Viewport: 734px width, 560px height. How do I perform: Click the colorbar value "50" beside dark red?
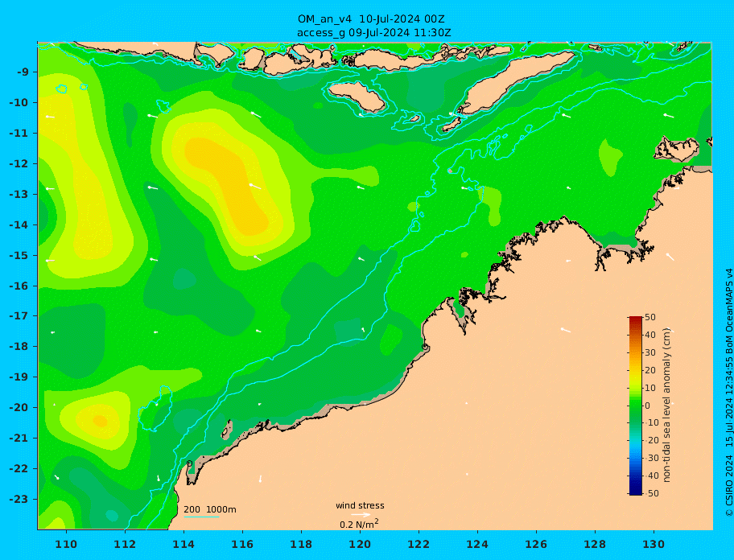[x=650, y=317]
